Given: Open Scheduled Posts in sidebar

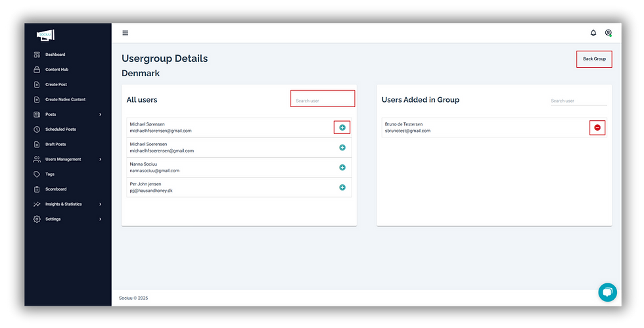Looking at the screenshot, I should 60,129.
